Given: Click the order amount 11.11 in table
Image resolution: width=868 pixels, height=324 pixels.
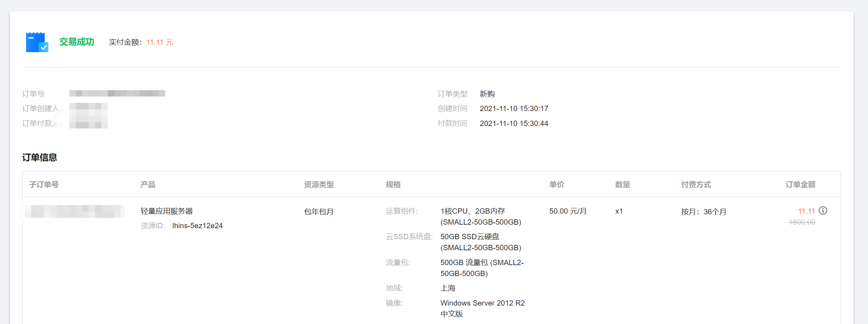Looking at the screenshot, I should [807, 211].
